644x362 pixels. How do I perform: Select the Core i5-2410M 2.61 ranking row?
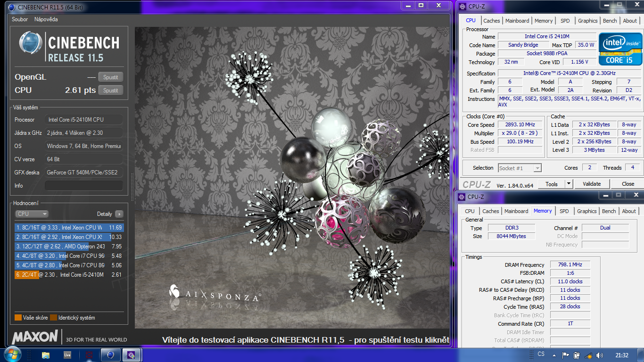[69, 275]
